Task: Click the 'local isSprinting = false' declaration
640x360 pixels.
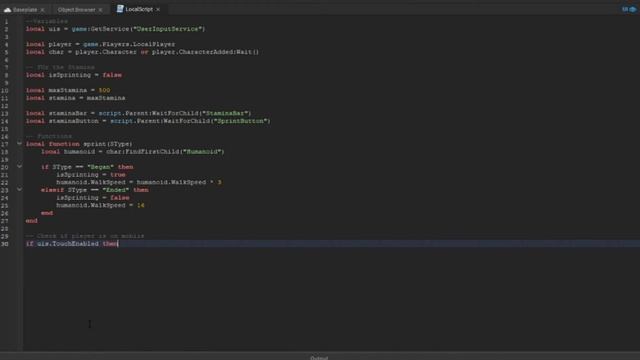Action: [x=74, y=75]
